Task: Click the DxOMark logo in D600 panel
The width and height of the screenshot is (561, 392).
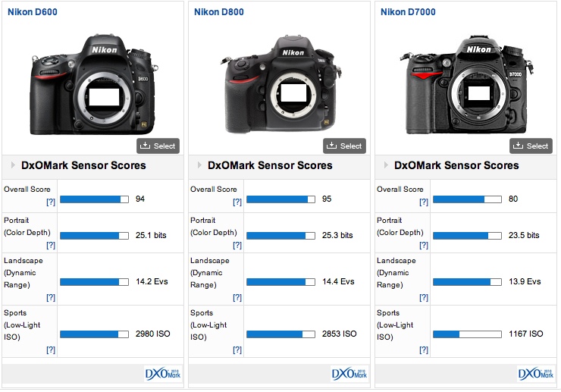Action: click(x=163, y=374)
